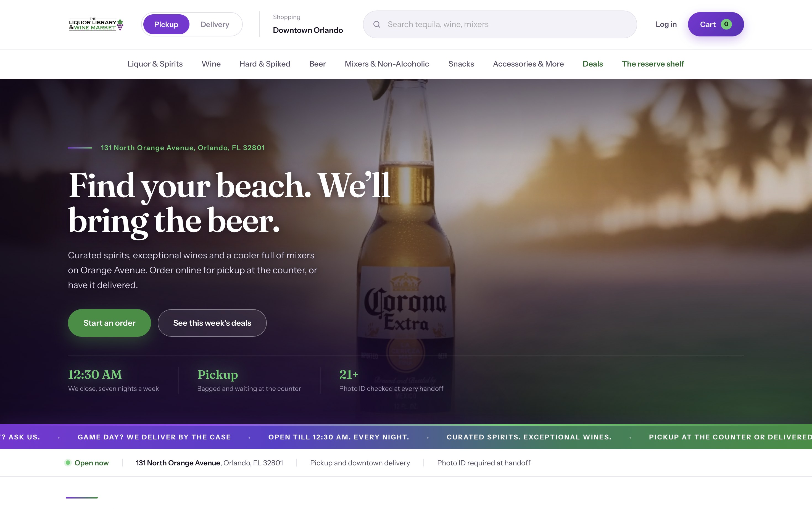The height and width of the screenshot is (509, 812).
Task: Click 'Photo ID checked at every handoff' text
Action: [391, 388]
